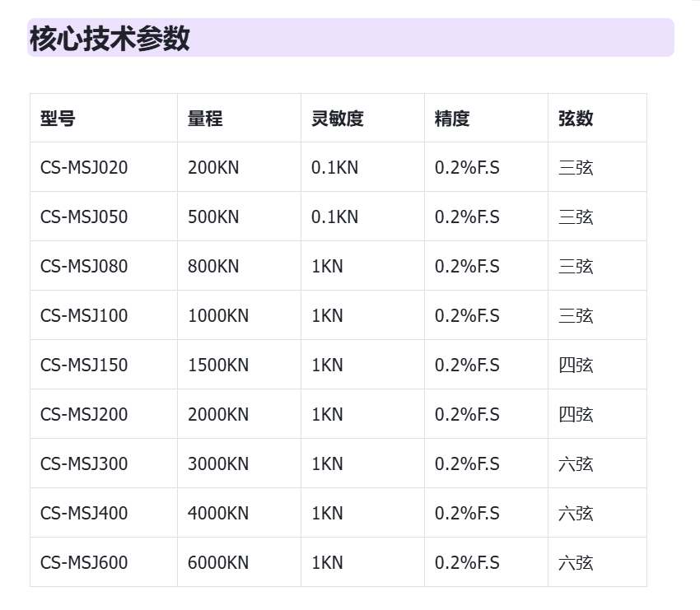Image resolution: width=700 pixels, height=610 pixels.
Task: Select the CS-MSJ150 model cell
Action: click(x=84, y=366)
